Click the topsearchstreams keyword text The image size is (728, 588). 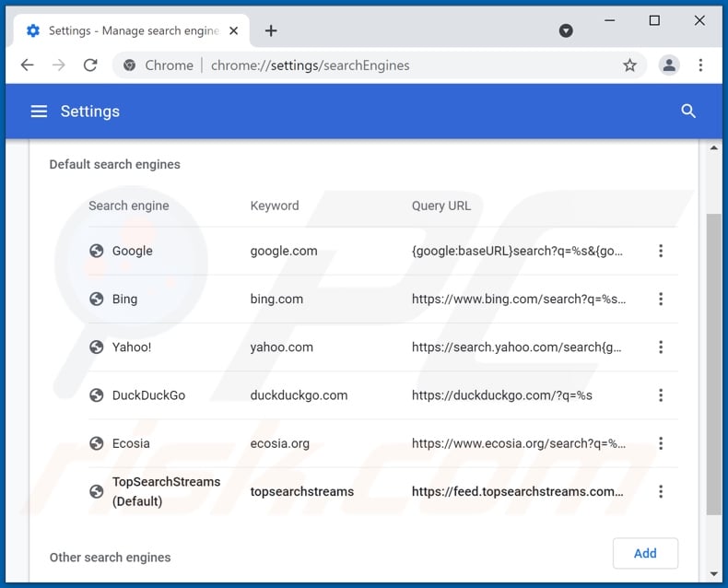(x=301, y=491)
